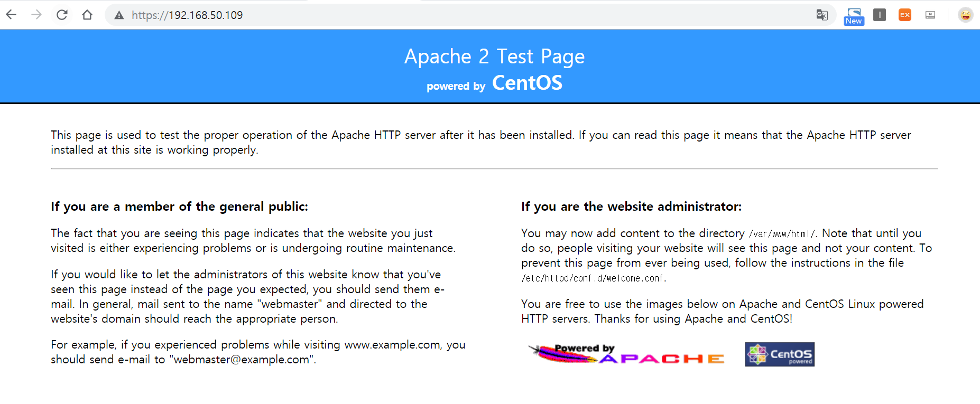Click the N monitor extension icon
Screen dimensions: 980x404
[930, 15]
